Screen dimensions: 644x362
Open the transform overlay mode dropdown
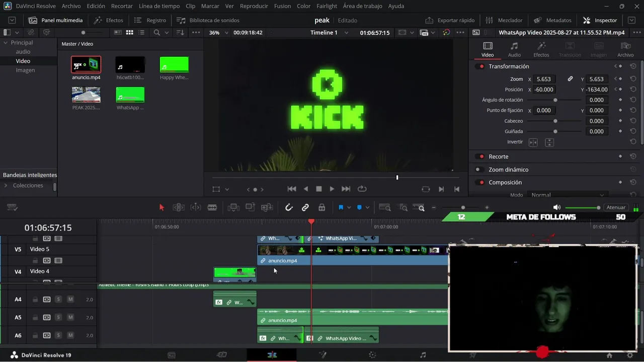[227, 189]
